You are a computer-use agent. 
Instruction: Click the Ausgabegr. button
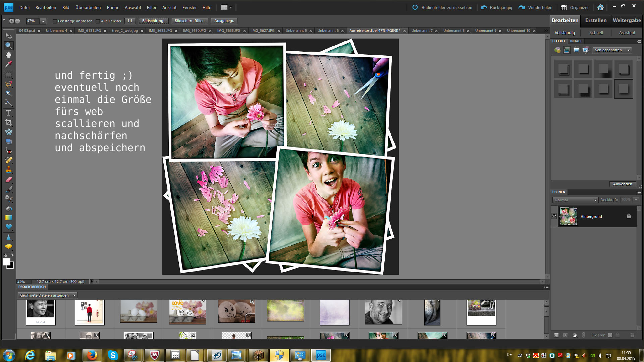pos(224,21)
